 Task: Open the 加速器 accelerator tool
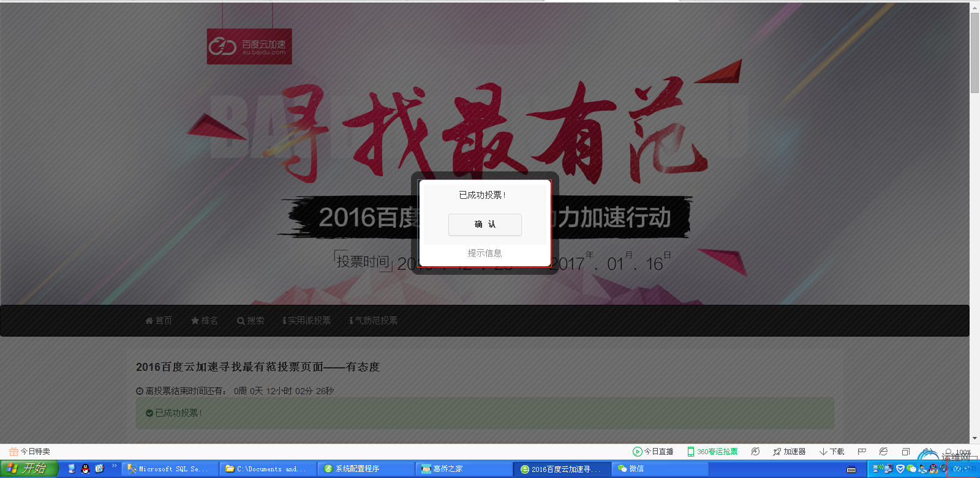790,452
